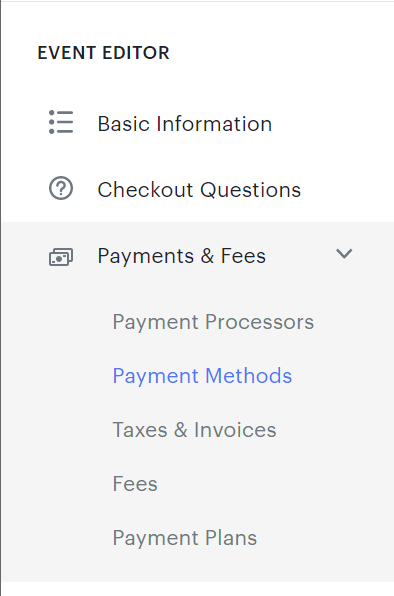
Task: Select the Payments & Fees label
Action: point(182,256)
